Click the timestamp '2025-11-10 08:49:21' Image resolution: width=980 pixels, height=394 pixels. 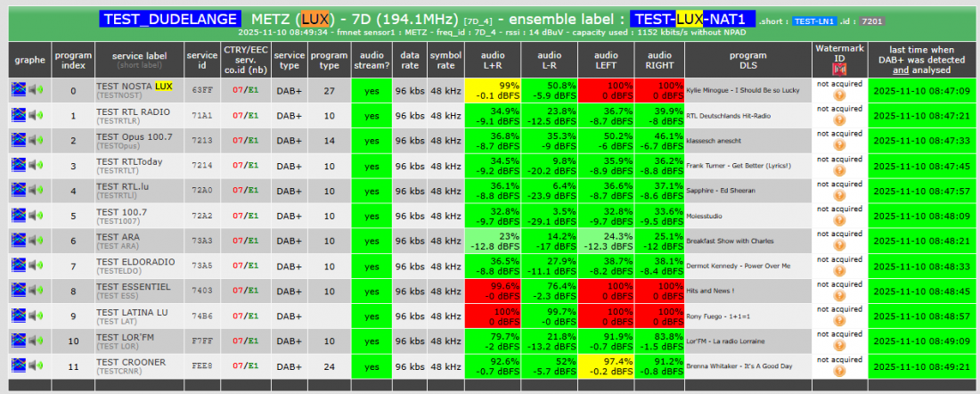tap(921, 365)
